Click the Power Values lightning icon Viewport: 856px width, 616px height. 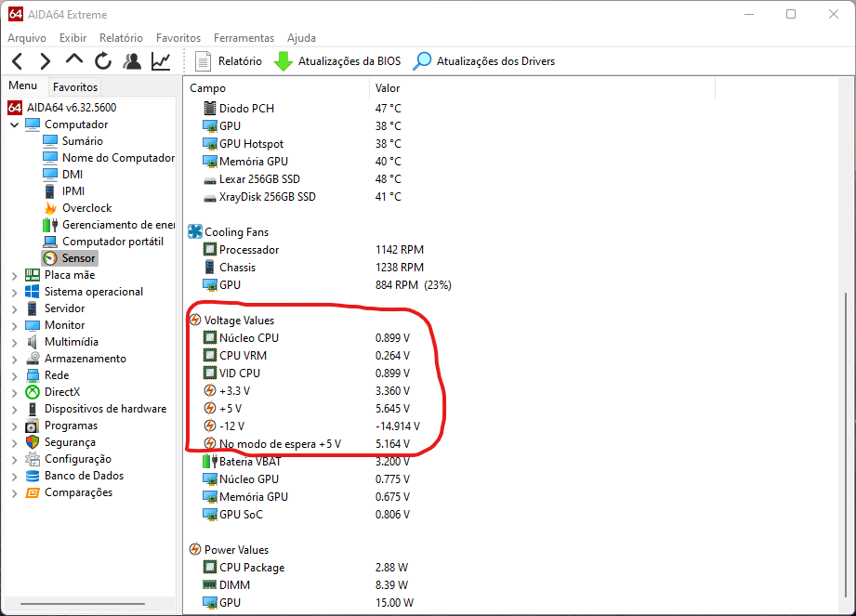(195, 549)
